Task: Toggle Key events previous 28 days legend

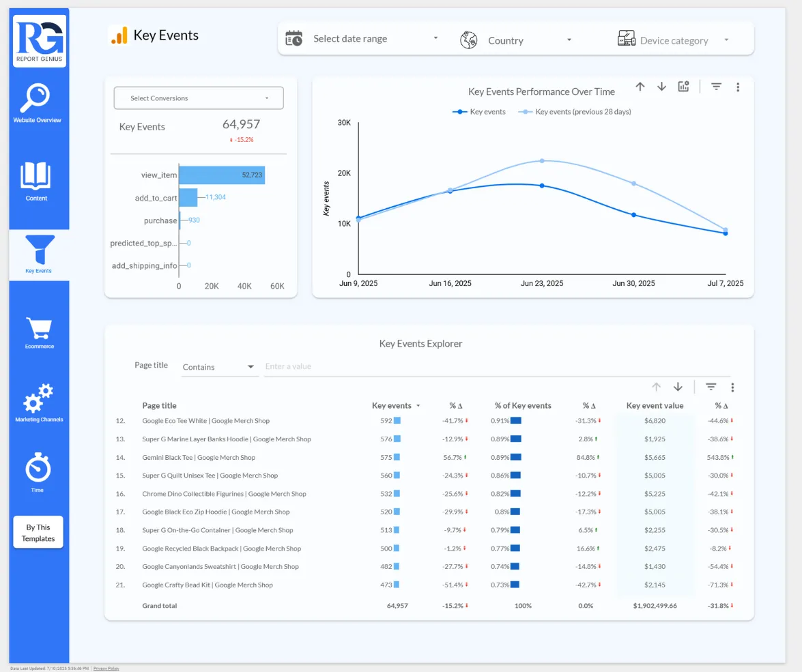Action: point(575,111)
